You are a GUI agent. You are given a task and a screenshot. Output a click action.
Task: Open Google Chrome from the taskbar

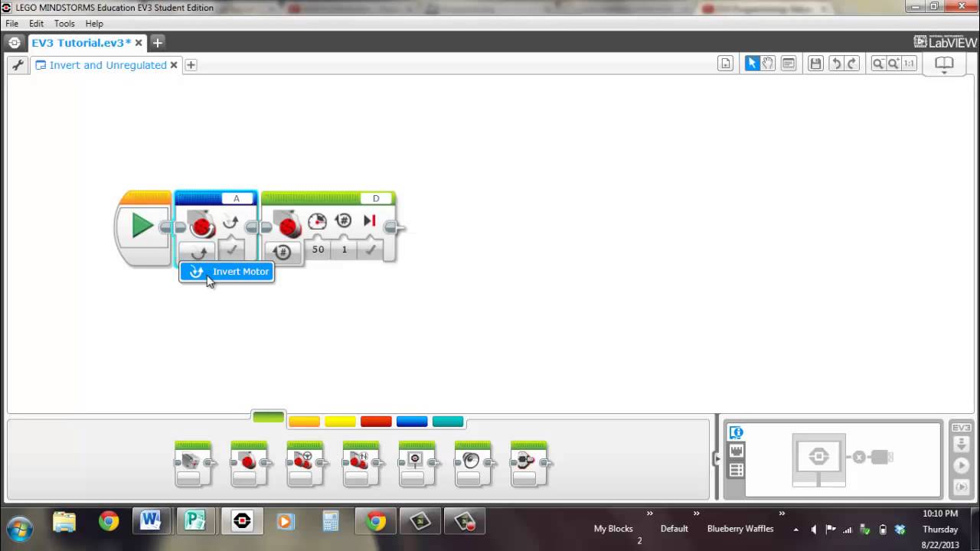pyautogui.click(x=109, y=521)
